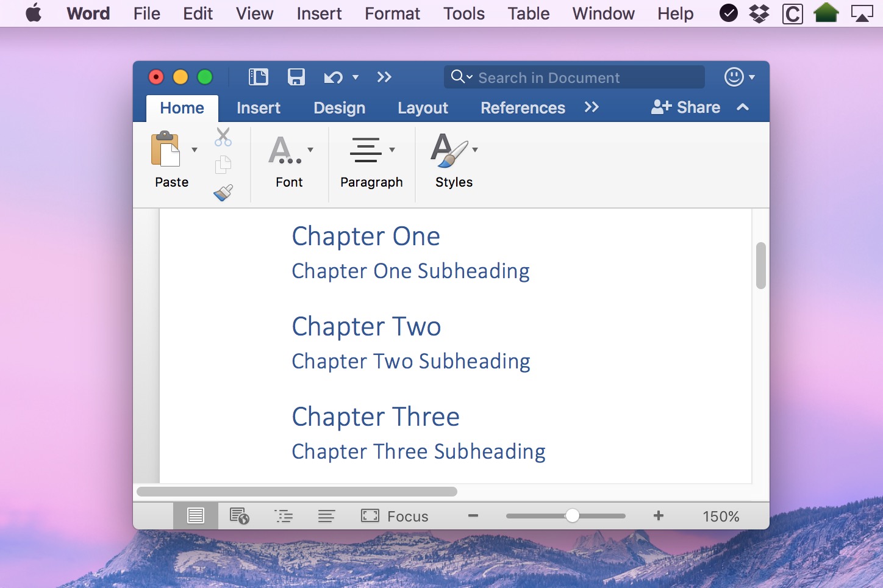The height and width of the screenshot is (588, 883).
Task: Click the zoom in plus button
Action: pyautogui.click(x=659, y=516)
